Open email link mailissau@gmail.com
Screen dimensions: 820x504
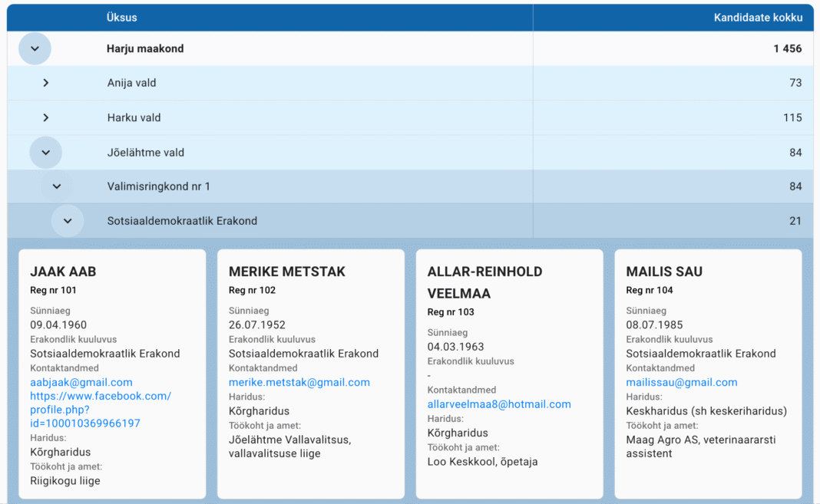[682, 382]
